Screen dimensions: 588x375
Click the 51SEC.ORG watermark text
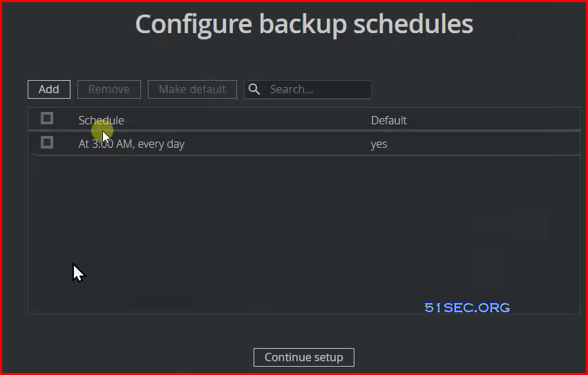click(x=467, y=307)
